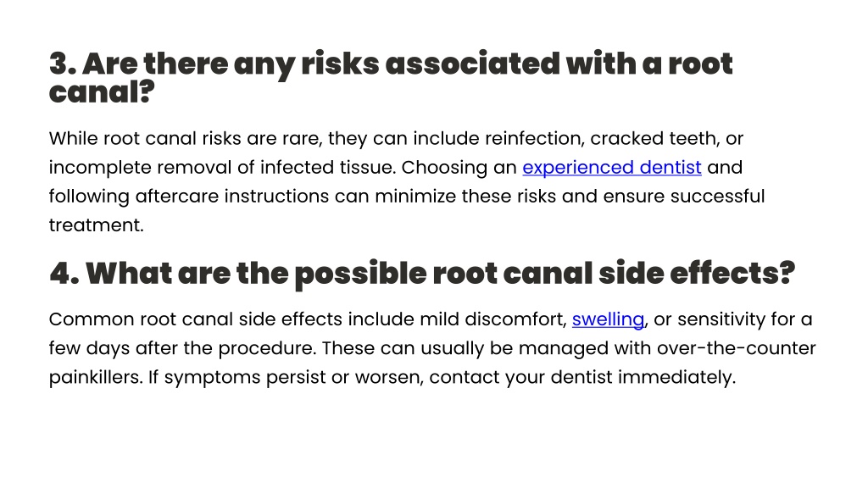Click the word "treatment." ending first answer

click(x=97, y=225)
